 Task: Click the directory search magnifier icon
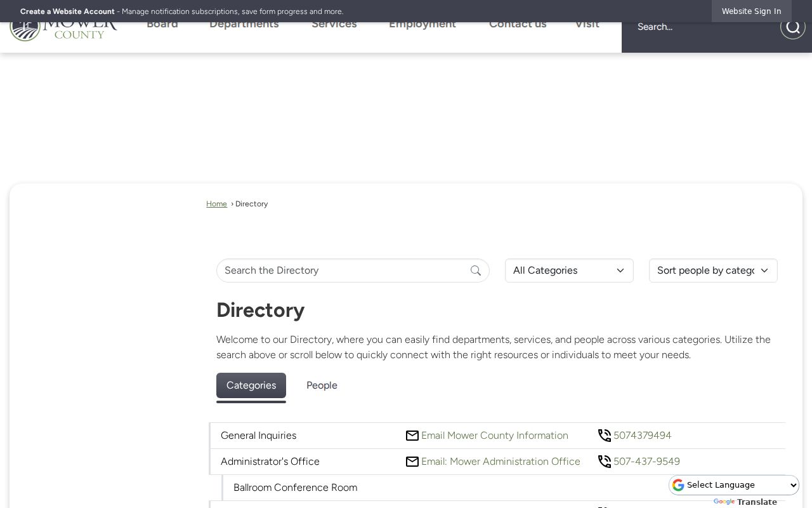tap(476, 271)
